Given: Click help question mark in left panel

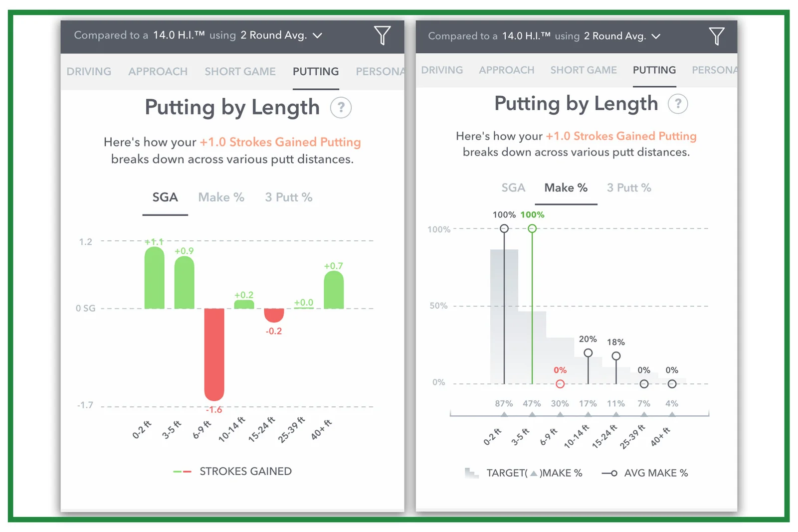Looking at the screenshot, I should (x=341, y=108).
